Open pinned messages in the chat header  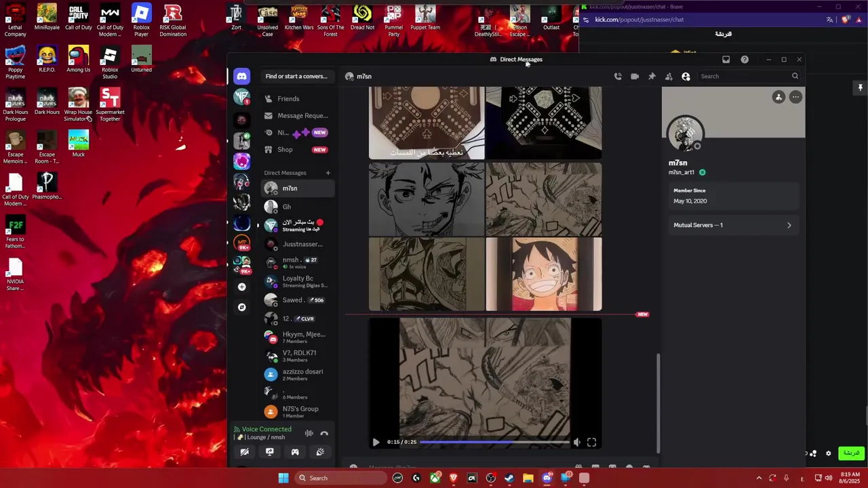point(652,77)
